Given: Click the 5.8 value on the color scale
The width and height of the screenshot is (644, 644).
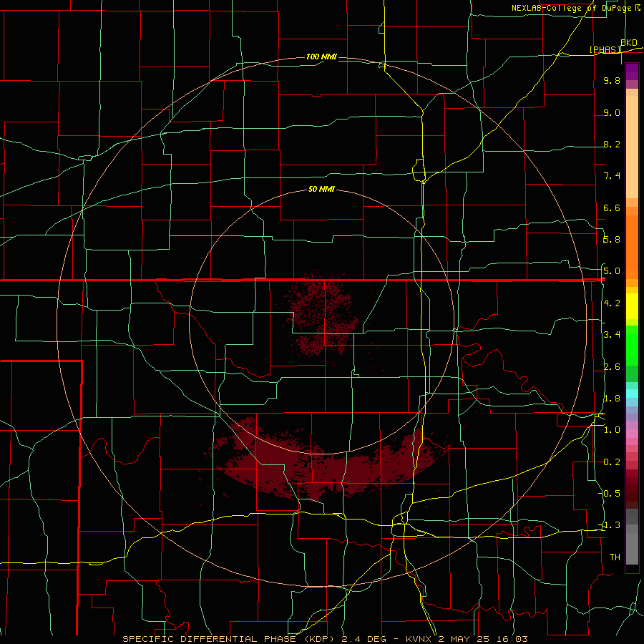Looking at the screenshot, I should pyautogui.click(x=612, y=240).
